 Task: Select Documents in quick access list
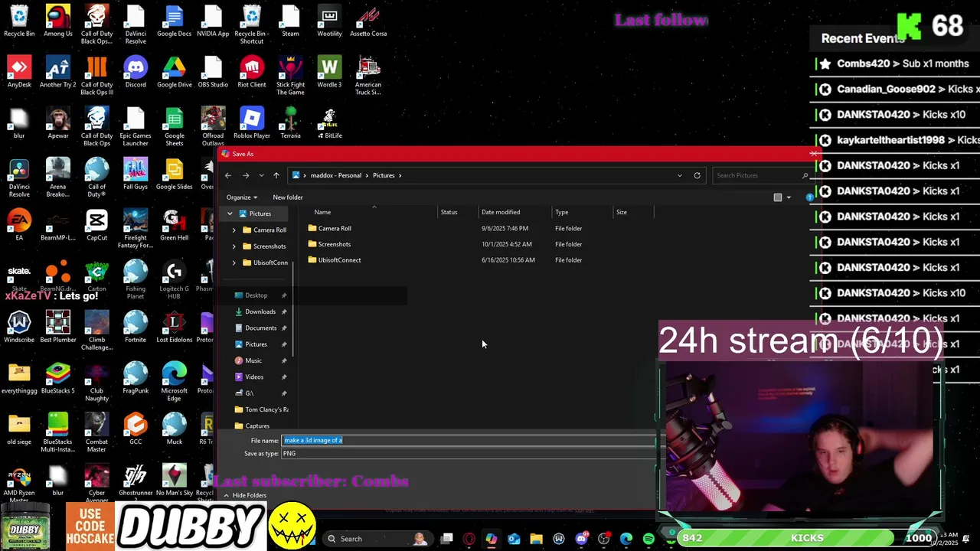pyautogui.click(x=261, y=328)
